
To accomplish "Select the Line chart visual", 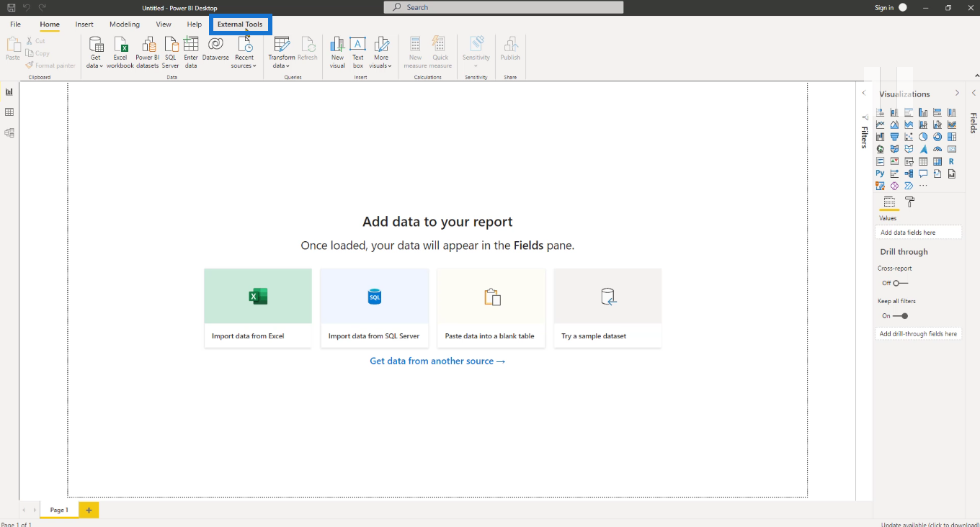I will tap(880, 125).
